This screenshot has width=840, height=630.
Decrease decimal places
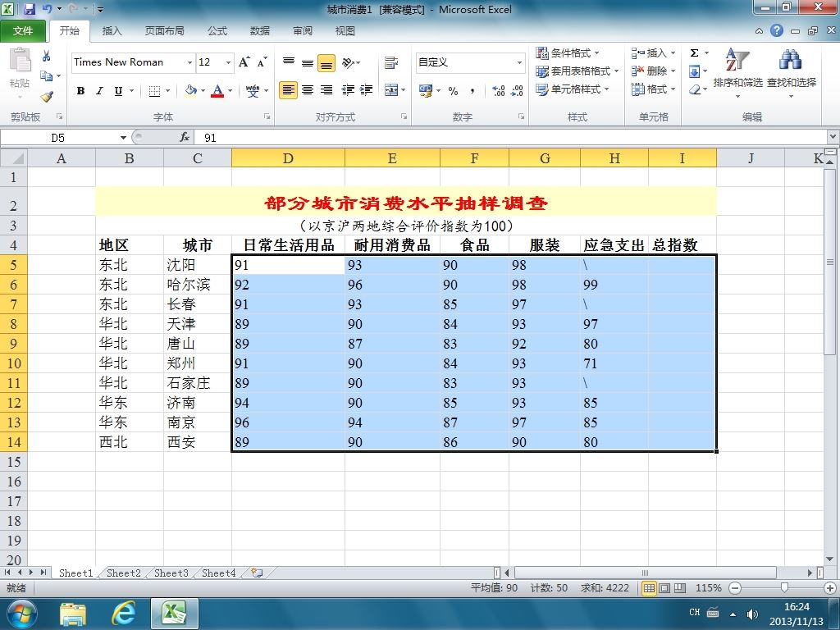pos(517,90)
